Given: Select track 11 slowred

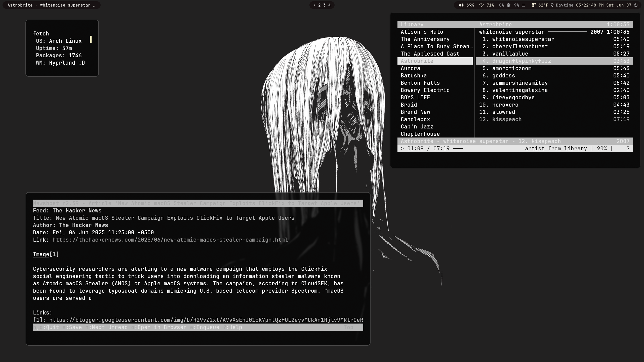Looking at the screenshot, I should (554, 112).
